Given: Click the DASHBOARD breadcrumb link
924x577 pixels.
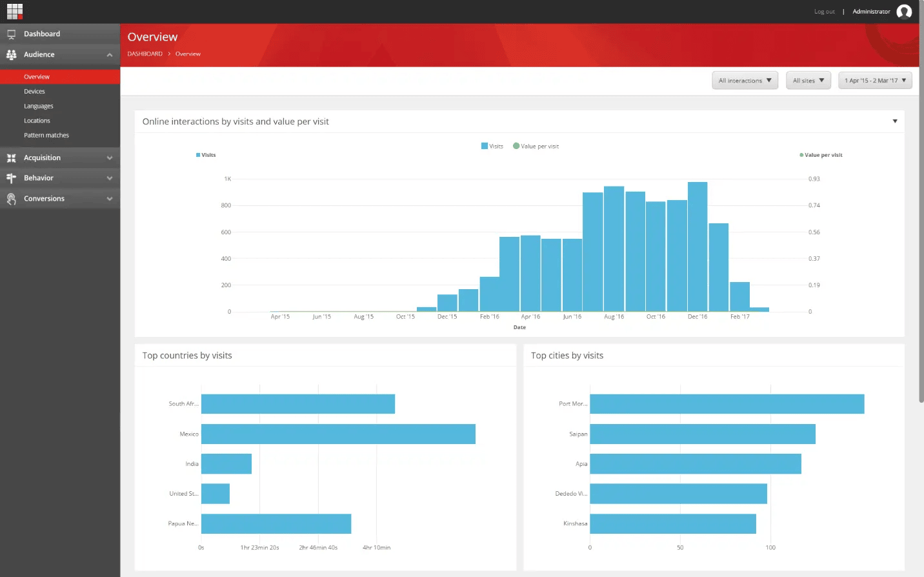Looking at the screenshot, I should (x=145, y=54).
